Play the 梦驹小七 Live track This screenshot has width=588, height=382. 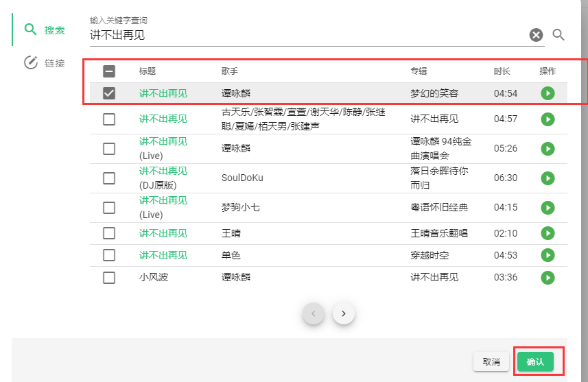click(548, 207)
